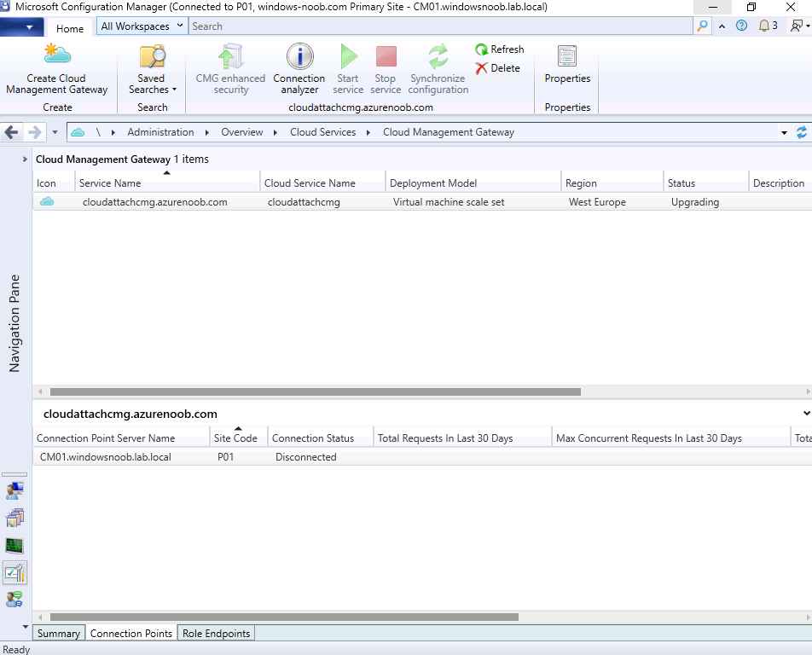Image resolution: width=812 pixels, height=655 pixels.
Task: Go back with the back arrow
Action: point(11,132)
